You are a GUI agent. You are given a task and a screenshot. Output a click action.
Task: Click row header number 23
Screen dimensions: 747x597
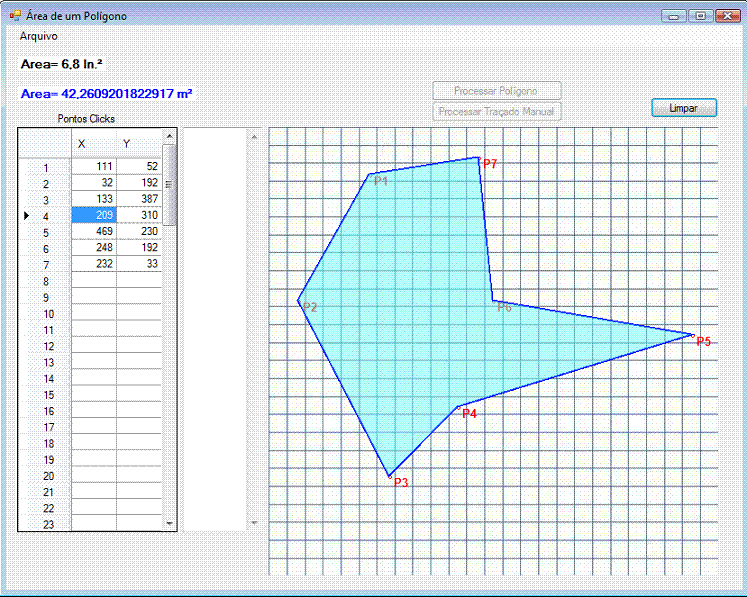pyautogui.click(x=45, y=524)
